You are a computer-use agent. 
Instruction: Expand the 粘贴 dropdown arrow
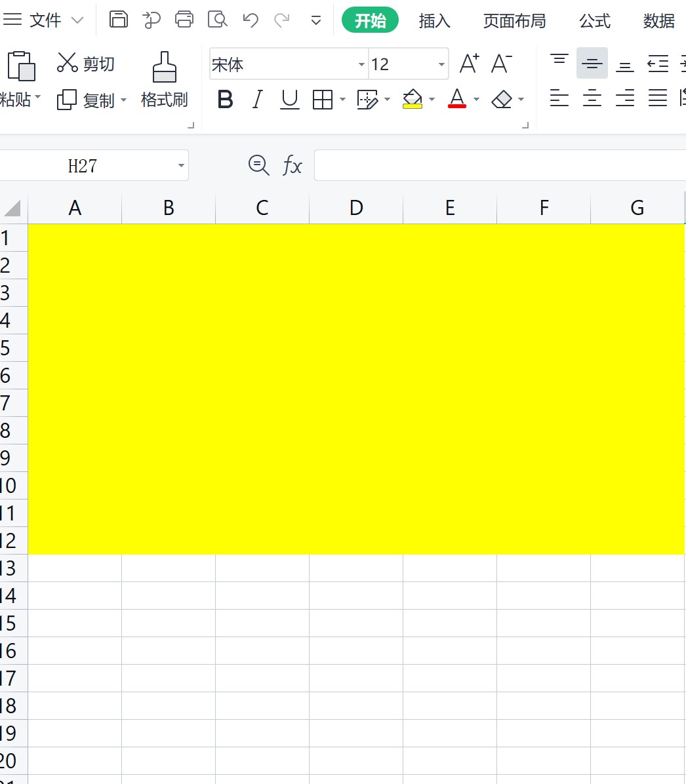tap(38, 96)
